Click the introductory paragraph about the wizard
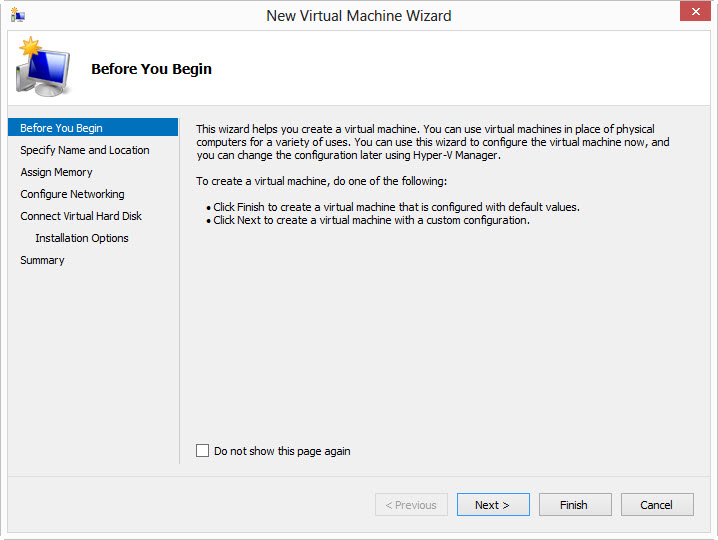This screenshot has height=540, width=718. (x=432, y=142)
